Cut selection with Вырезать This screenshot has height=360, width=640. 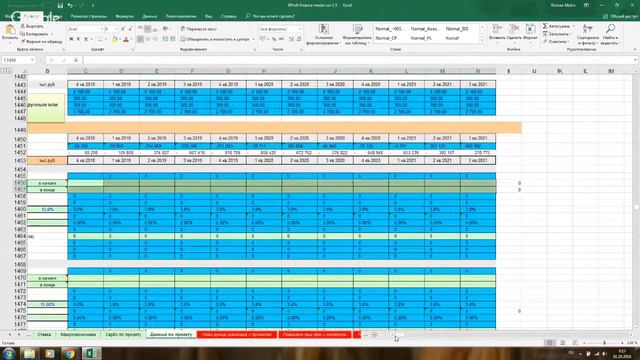32,26
